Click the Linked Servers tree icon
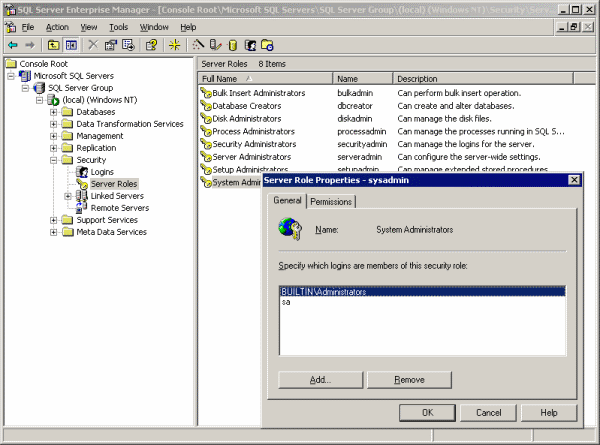Image resolution: width=600 pixels, height=445 pixels. click(x=82, y=196)
